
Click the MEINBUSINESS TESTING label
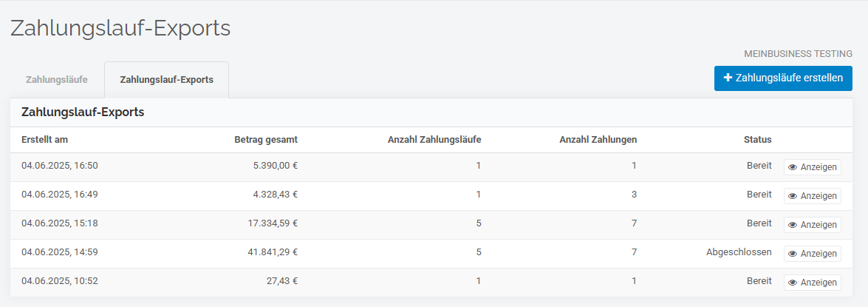click(x=799, y=54)
